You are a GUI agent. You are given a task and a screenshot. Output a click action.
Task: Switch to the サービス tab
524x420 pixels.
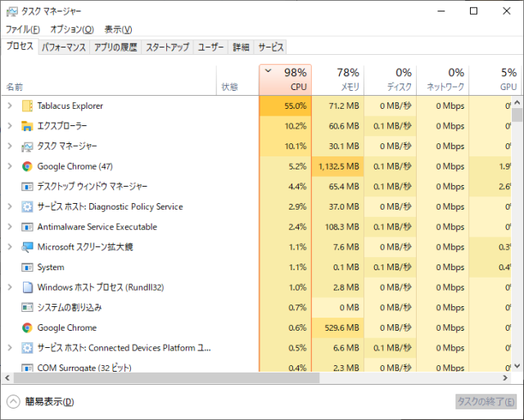pos(271,47)
